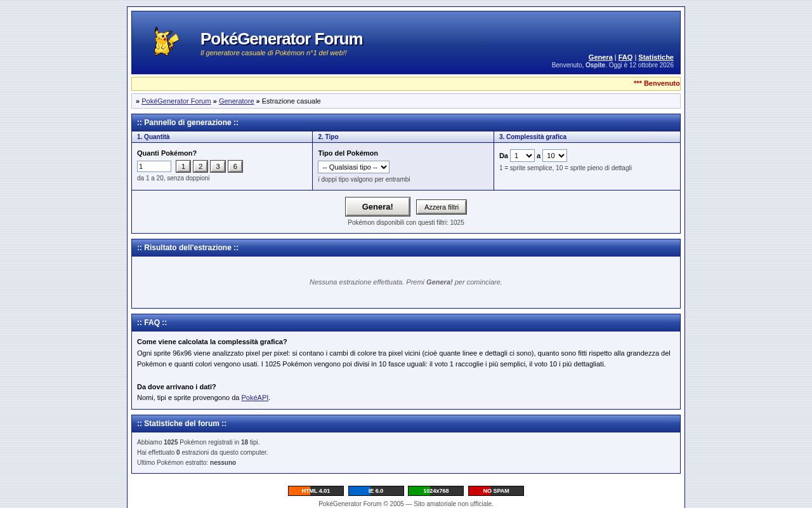Click the '2. Tipo' column header
This screenshot has width=812, height=508.
[x=403, y=137]
